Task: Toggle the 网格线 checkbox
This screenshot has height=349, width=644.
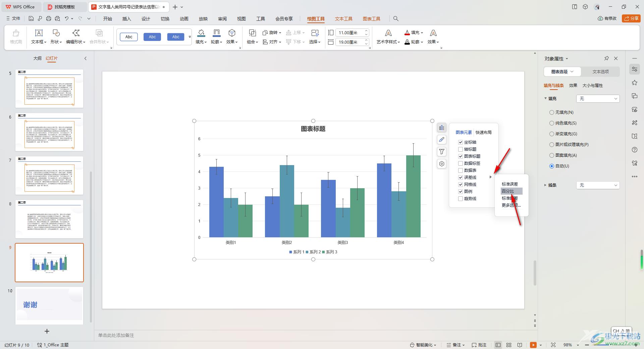Action: 461,185
